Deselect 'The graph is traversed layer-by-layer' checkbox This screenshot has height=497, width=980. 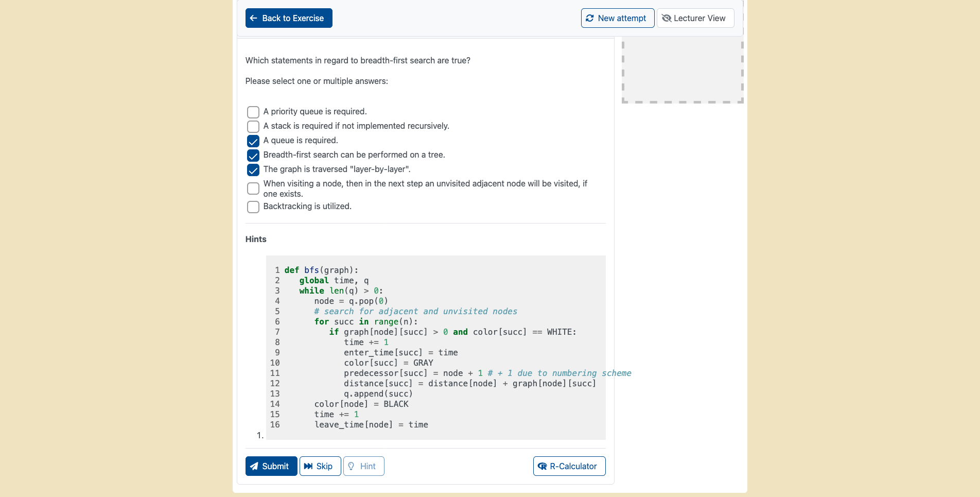(253, 170)
